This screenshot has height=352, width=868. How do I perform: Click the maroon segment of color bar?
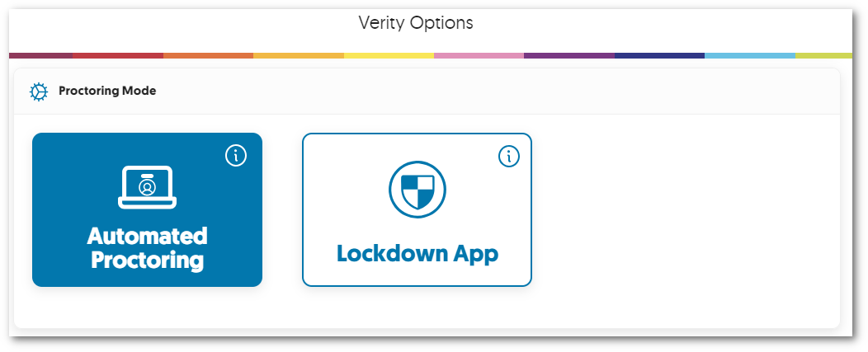coord(41,56)
